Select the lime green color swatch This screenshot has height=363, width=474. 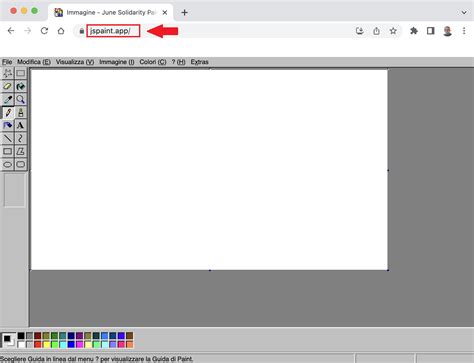coord(54,344)
